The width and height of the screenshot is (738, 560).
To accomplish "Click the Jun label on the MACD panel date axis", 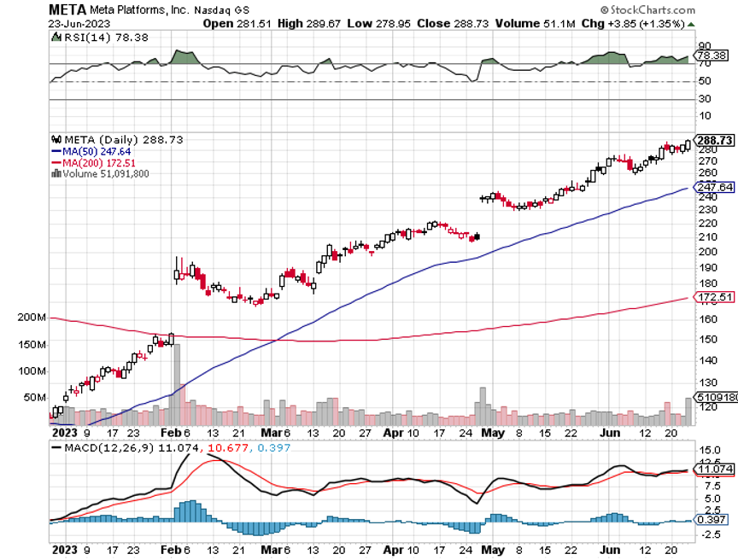I will click(610, 550).
